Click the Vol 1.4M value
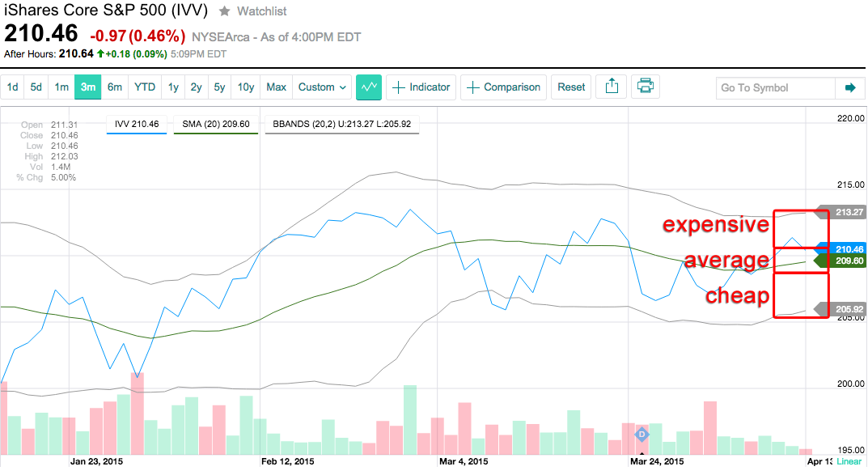Image resolution: width=868 pixels, height=475 pixels. 61,167
